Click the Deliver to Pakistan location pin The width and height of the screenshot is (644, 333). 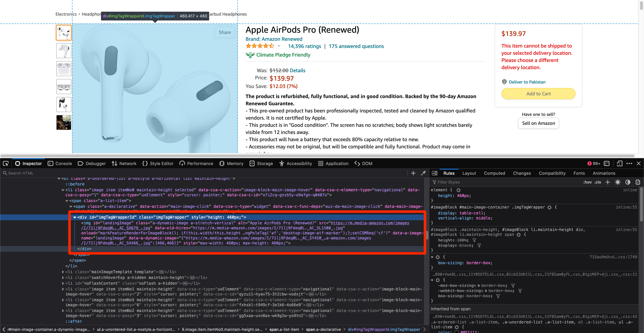point(504,82)
